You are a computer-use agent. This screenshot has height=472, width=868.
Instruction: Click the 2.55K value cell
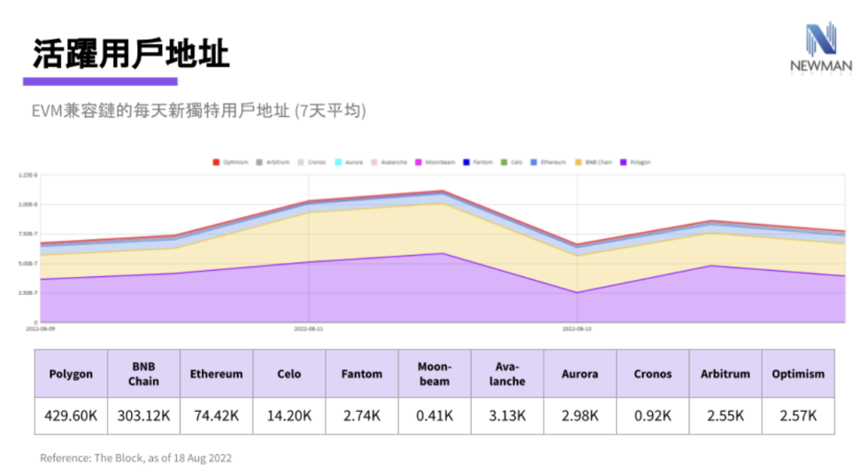726,415
